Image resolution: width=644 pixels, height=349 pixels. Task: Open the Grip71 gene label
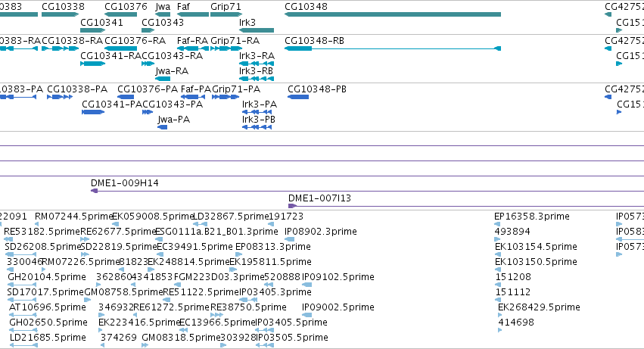pyautogui.click(x=226, y=7)
